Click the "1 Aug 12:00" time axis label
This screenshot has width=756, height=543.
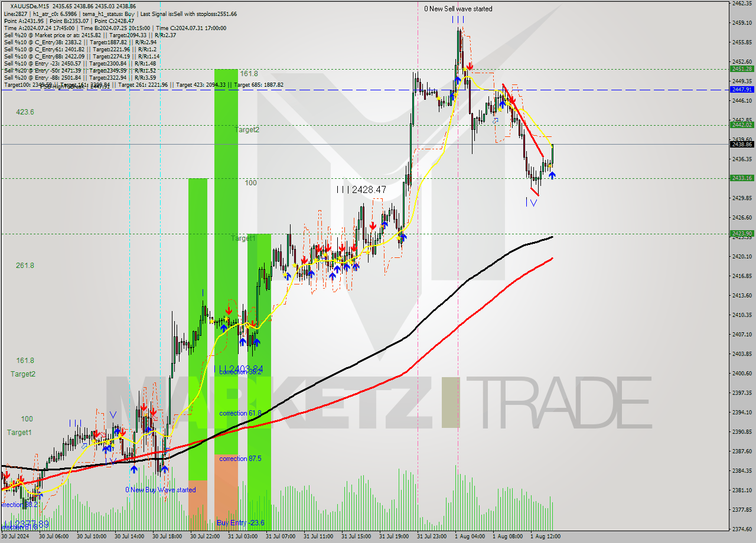point(545,537)
